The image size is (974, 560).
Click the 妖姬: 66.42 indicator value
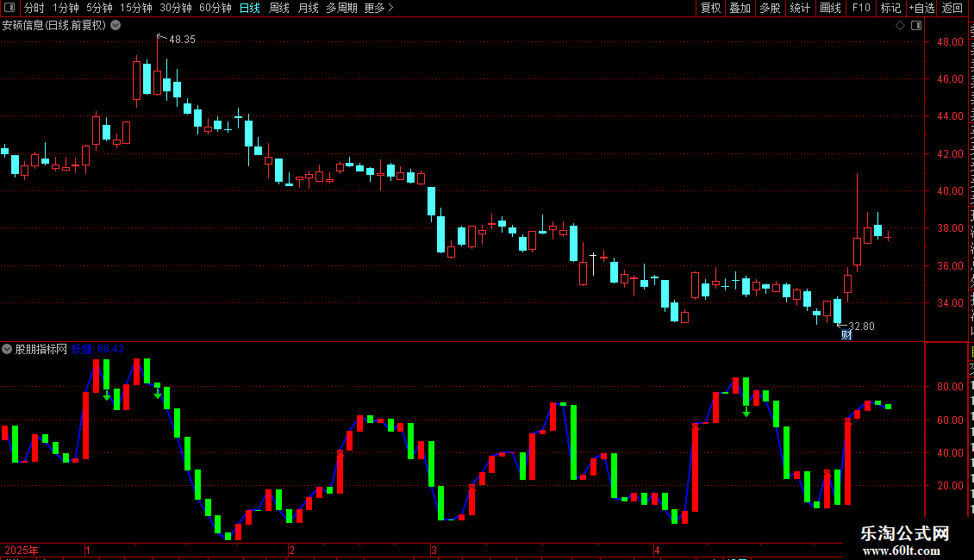(97, 349)
